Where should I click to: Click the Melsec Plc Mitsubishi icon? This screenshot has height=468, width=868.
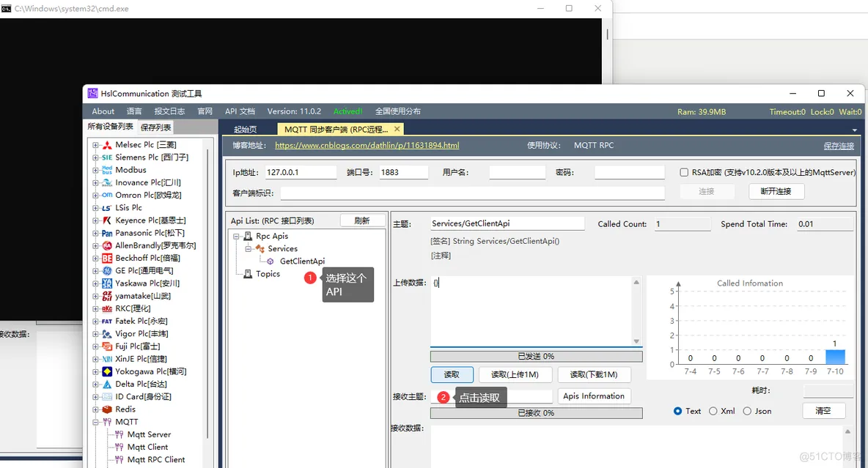pos(107,145)
